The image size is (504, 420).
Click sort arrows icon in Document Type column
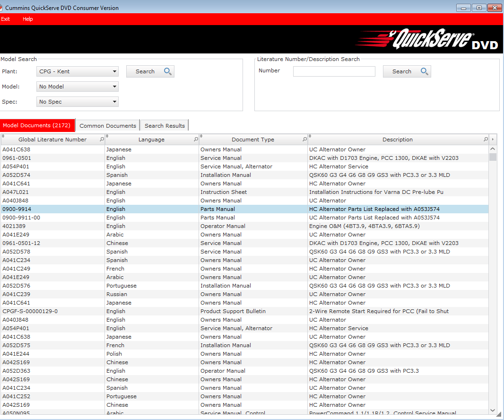coord(201,136)
